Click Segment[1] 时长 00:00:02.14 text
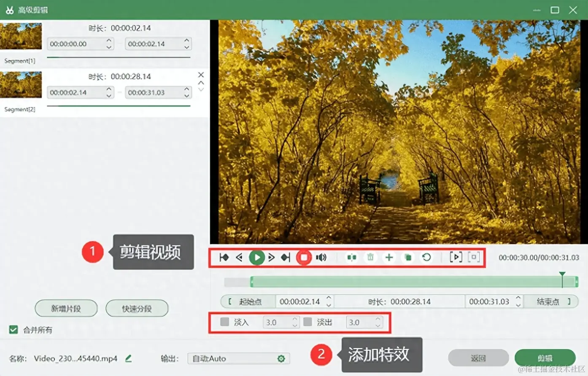 119,28
